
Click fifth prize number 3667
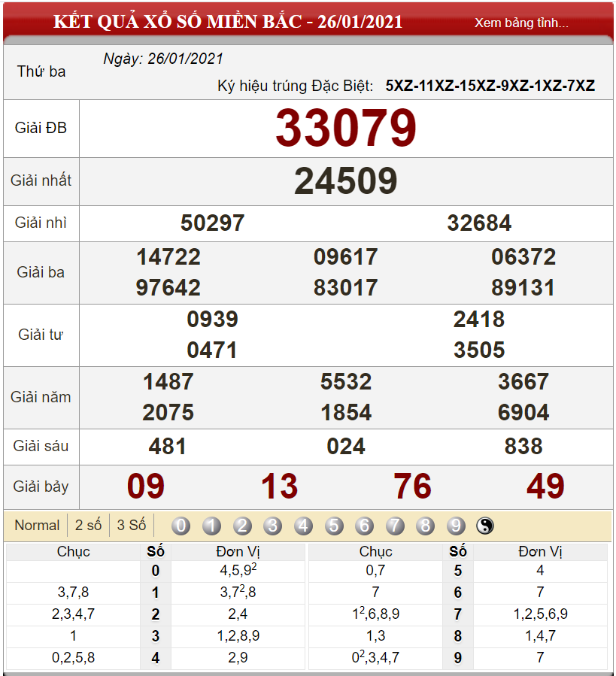pos(523,382)
